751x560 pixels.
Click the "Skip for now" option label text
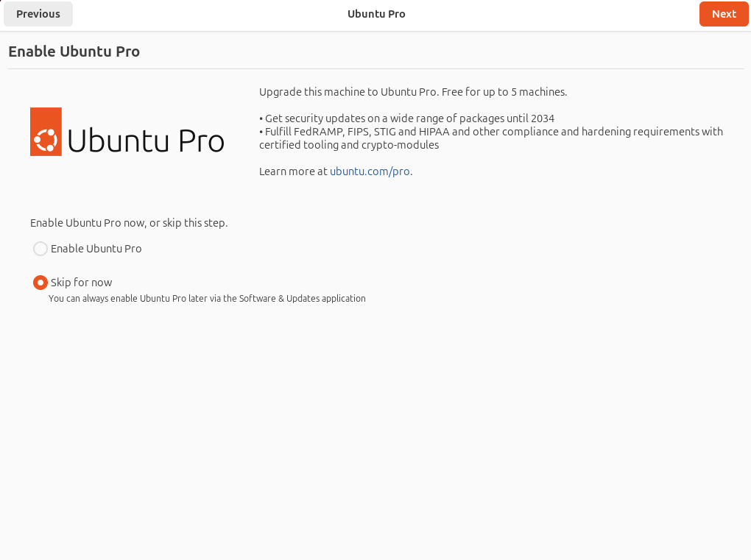tap(82, 283)
